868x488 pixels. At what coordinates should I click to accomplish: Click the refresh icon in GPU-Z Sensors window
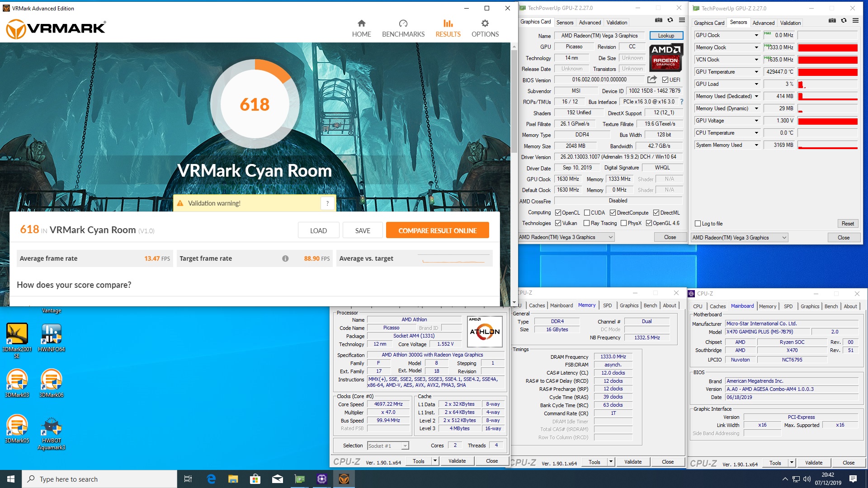tap(844, 21)
